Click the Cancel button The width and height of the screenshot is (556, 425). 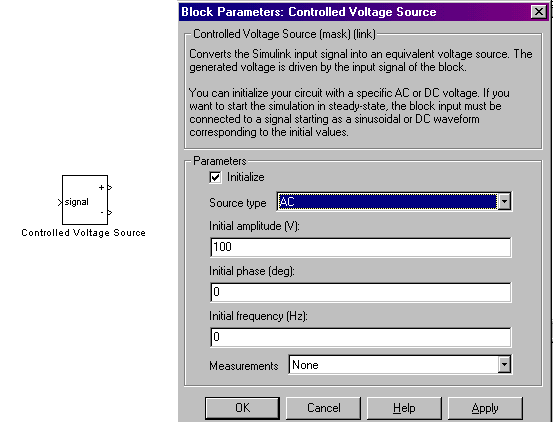(323, 408)
